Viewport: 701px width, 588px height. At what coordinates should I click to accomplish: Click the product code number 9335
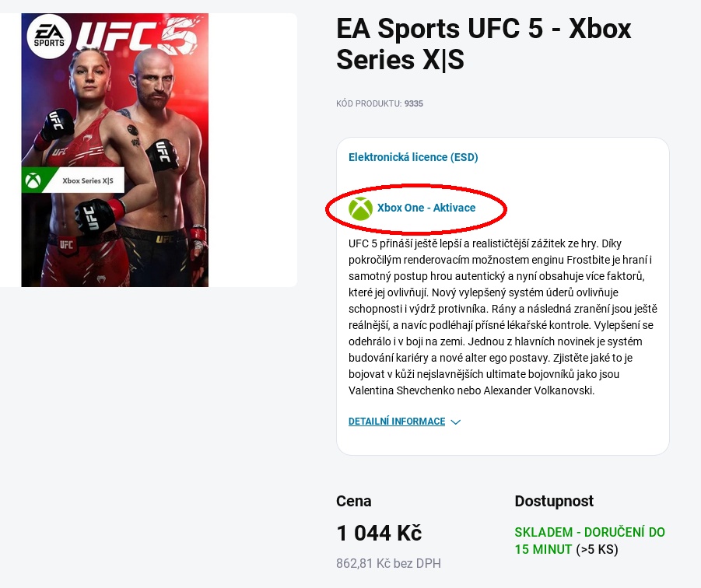pos(414,103)
